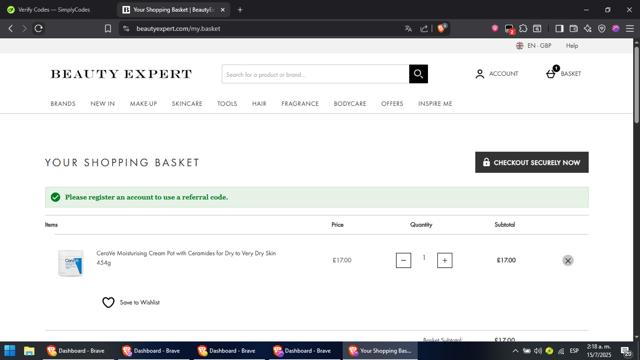Open the Brave wallet icon
640x360 pixels.
573,29
